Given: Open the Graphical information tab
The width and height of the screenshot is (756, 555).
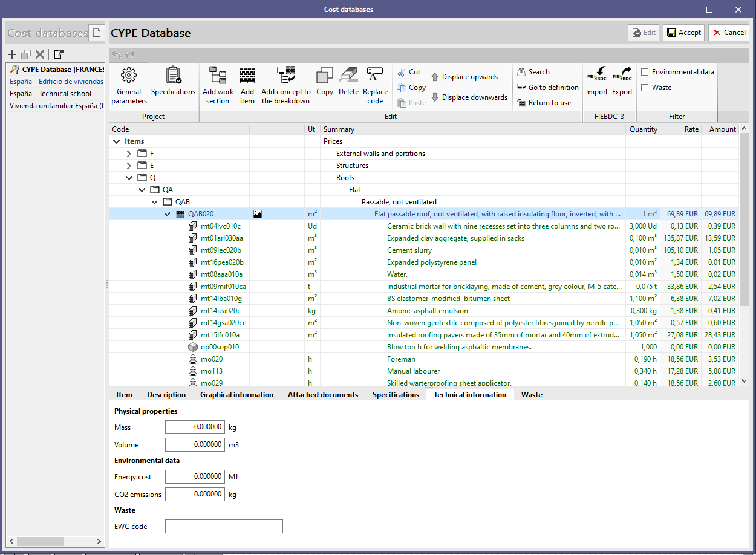Looking at the screenshot, I should (236, 395).
